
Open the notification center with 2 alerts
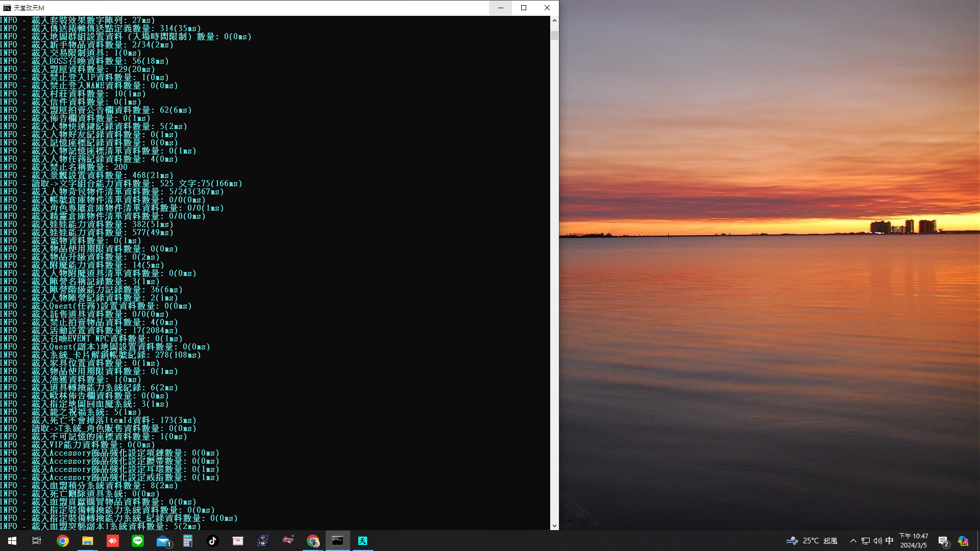point(943,541)
